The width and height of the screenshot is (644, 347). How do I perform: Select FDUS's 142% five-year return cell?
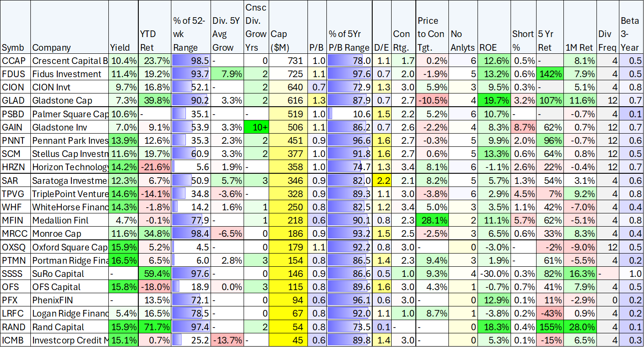click(550, 74)
